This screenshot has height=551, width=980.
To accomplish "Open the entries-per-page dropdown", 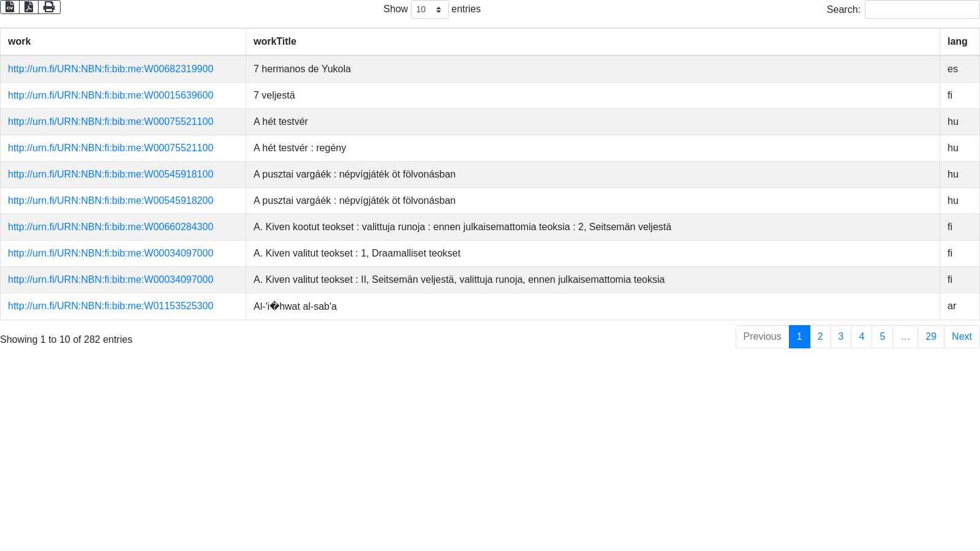I will [x=429, y=10].
